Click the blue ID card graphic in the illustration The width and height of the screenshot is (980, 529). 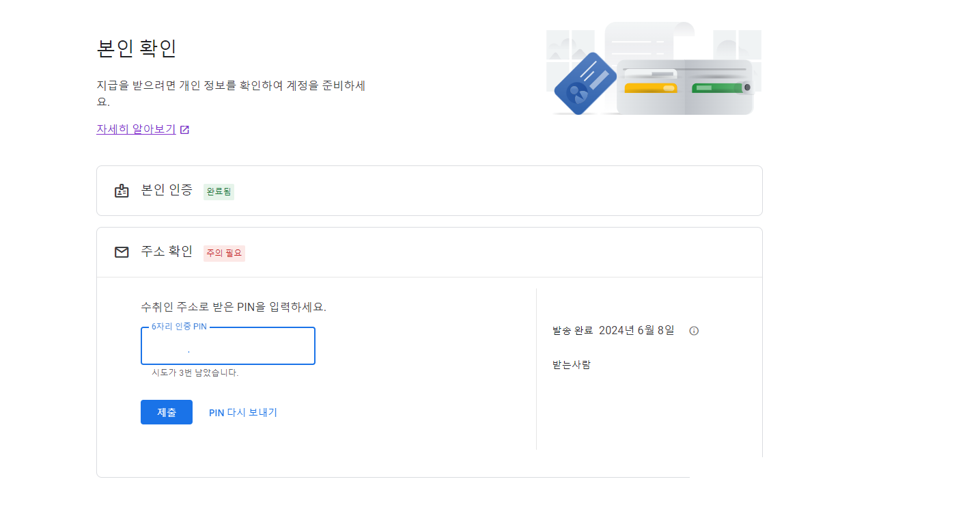click(x=584, y=82)
